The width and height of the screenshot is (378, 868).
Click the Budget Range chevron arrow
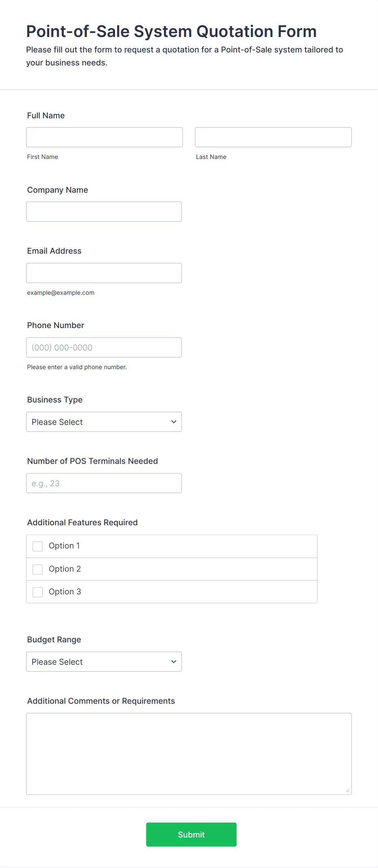(x=174, y=662)
